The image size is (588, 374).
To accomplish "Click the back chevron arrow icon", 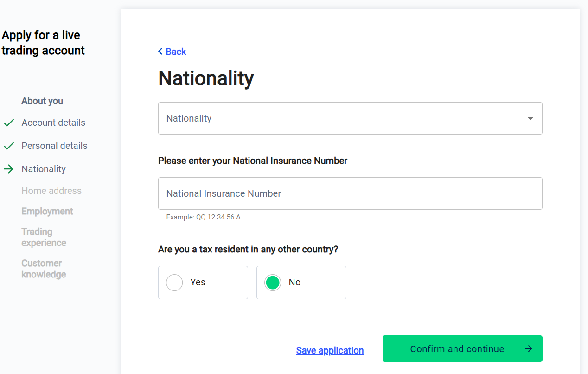I will 160,52.
